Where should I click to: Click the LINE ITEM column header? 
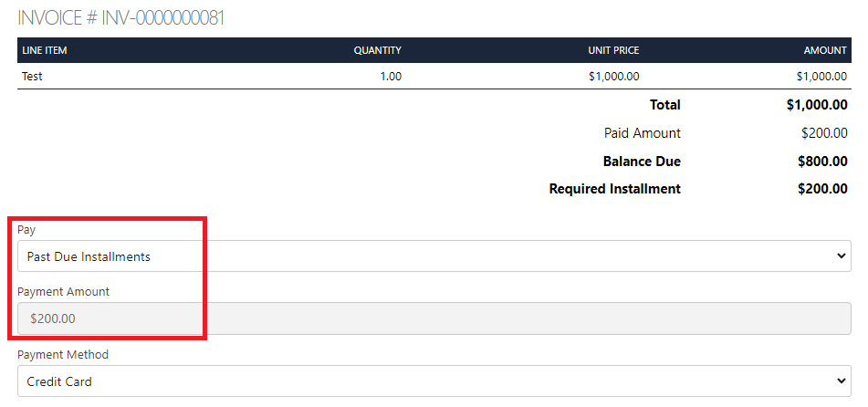pyautogui.click(x=45, y=50)
